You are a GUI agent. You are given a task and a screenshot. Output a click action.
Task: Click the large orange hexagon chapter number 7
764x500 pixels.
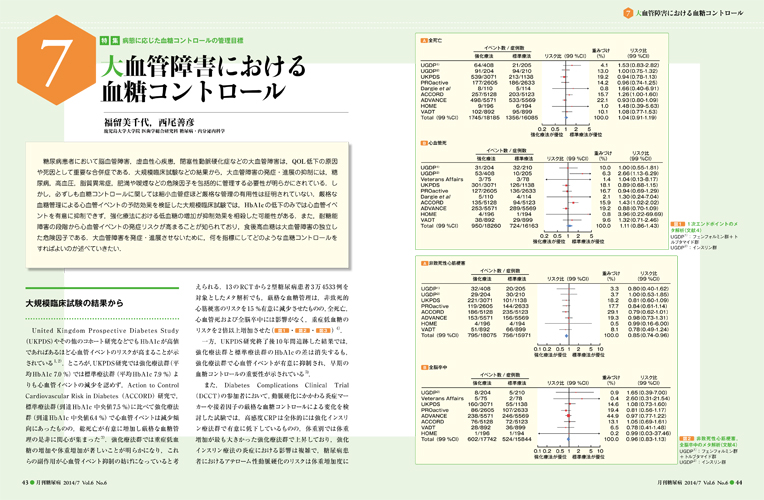(x=56, y=60)
